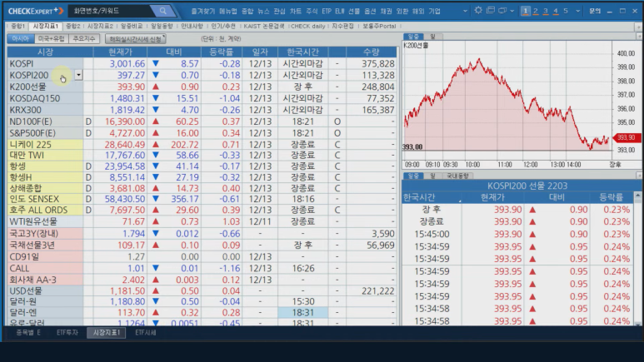Click corner button on KOSPI200 선물 tick panel
The height and width of the screenshot is (362, 644).
639,176
